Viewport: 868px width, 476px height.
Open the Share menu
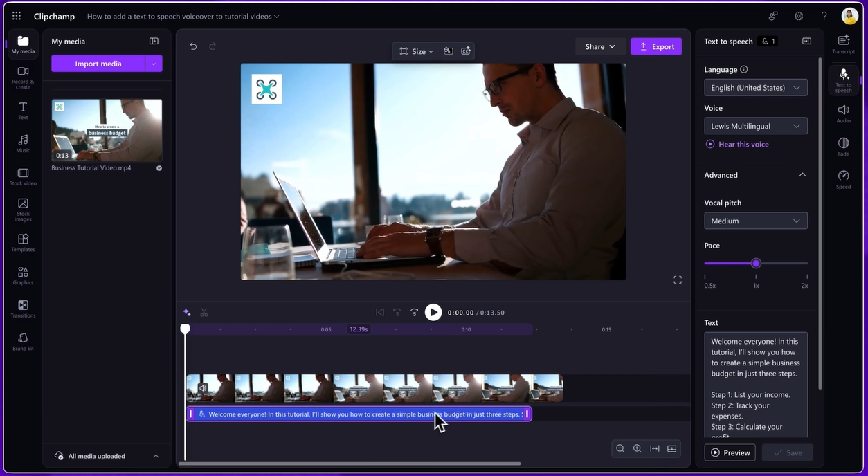pyautogui.click(x=599, y=46)
